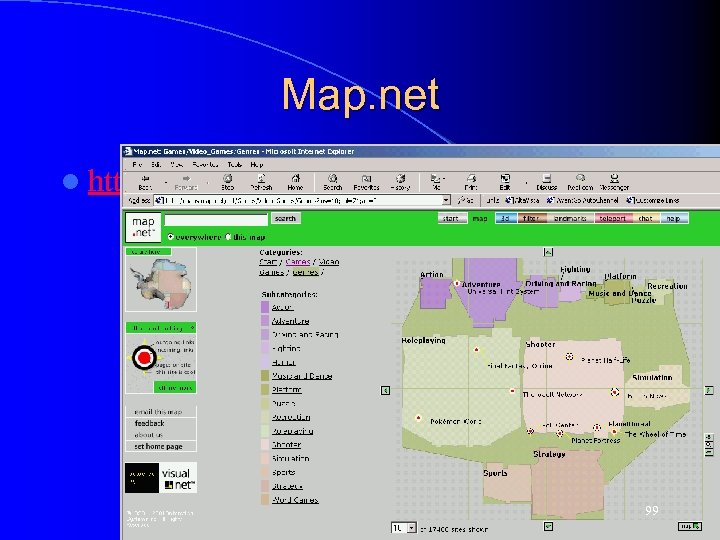Click The Wheel of Time site marker
This screenshot has width=720, height=540.
[x=614, y=432]
